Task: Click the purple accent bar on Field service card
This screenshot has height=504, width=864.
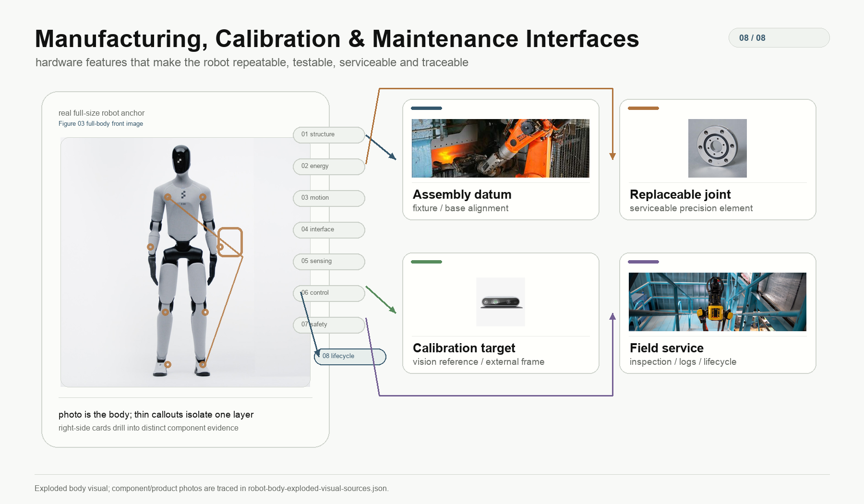Action: [643, 262]
